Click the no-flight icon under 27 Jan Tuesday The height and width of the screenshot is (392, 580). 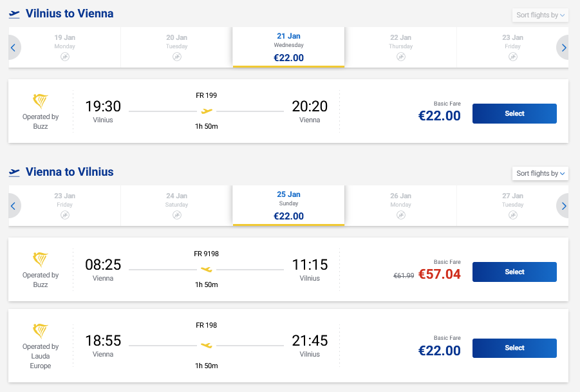pyautogui.click(x=512, y=215)
